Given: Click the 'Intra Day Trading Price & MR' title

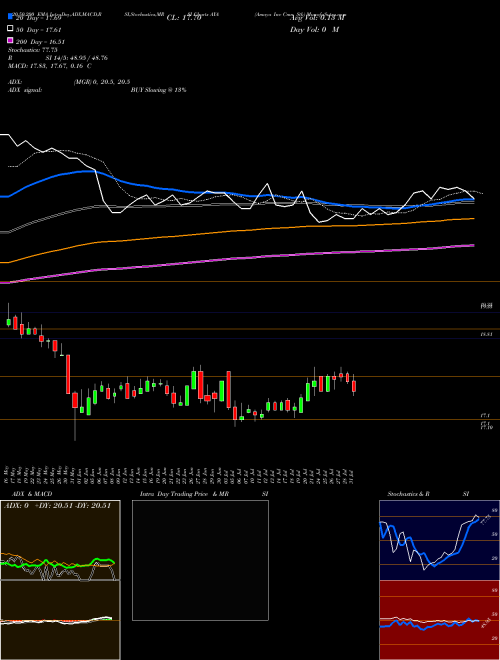Looking at the screenshot, I should pyautogui.click(x=184, y=494).
